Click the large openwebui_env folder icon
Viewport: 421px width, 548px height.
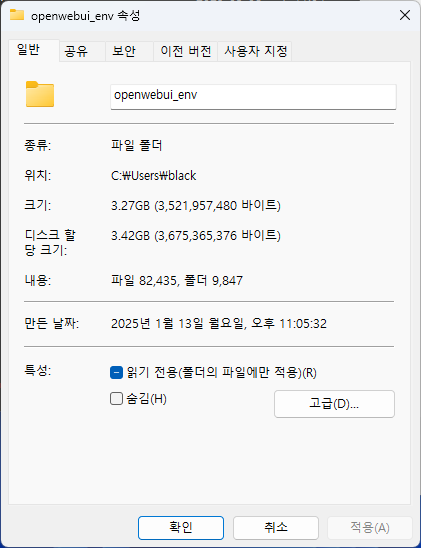coord(40,94)
